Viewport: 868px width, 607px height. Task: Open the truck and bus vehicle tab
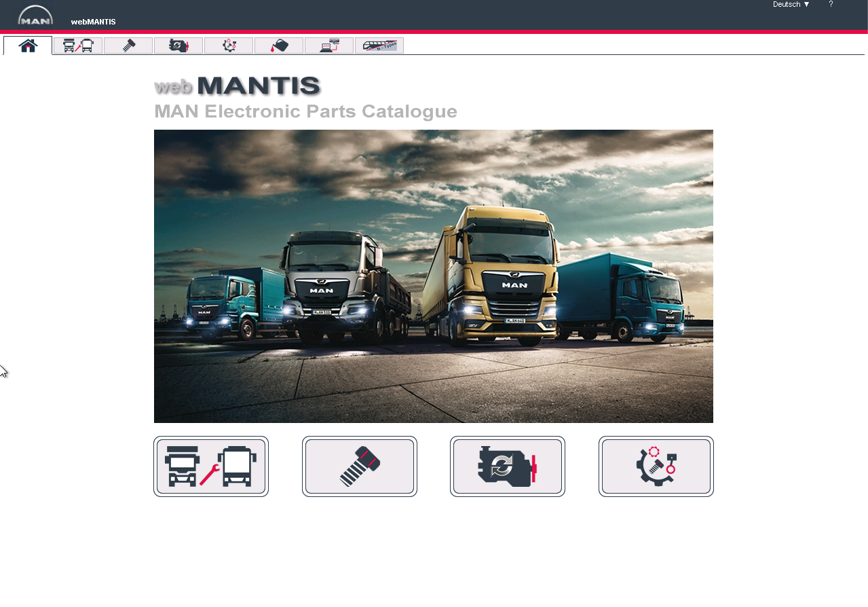point(78,45)
